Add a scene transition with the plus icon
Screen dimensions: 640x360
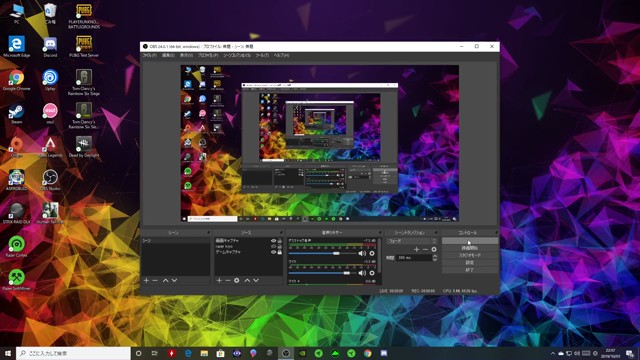(416, 249)
